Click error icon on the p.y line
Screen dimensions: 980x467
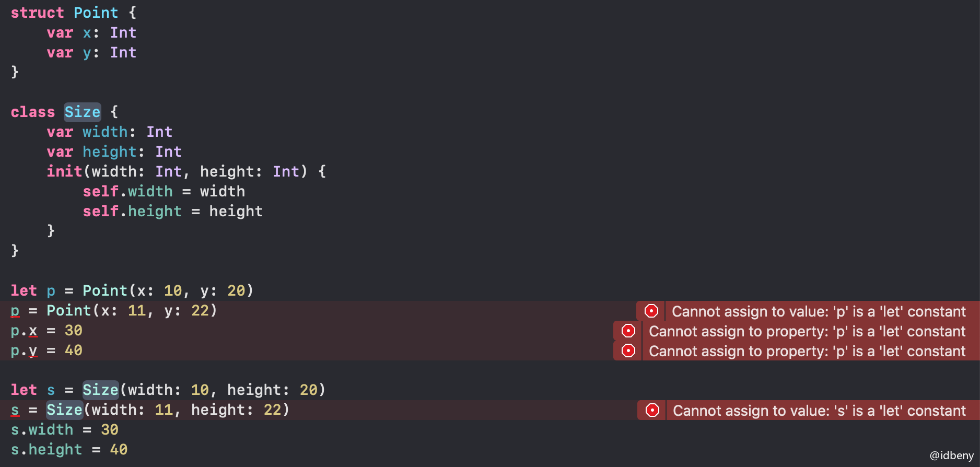[x=628, y=351]
